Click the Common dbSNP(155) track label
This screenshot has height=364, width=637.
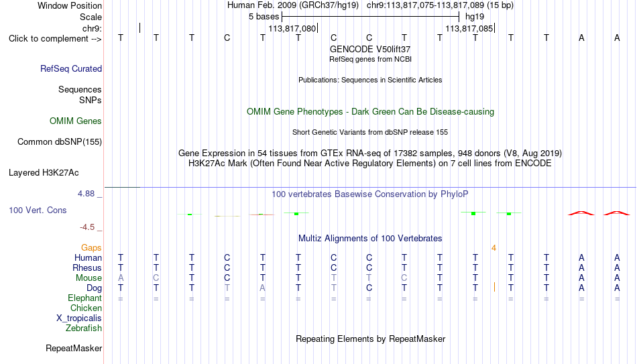60,142
